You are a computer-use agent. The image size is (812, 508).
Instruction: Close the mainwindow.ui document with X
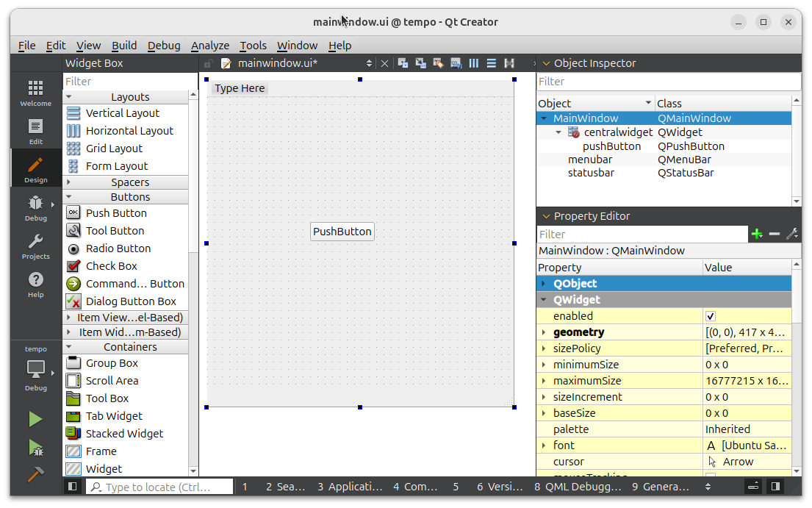pos(384,64)
